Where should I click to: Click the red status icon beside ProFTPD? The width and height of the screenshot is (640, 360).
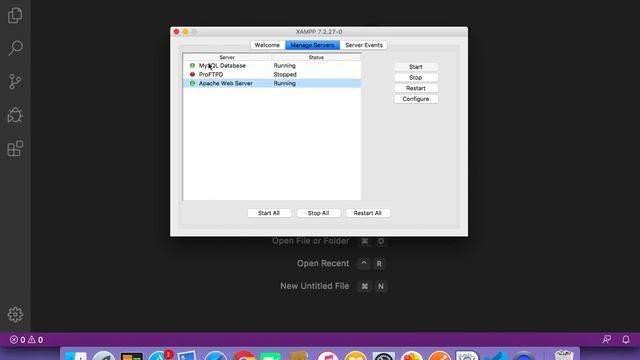pyautogui.click(x=192, y=74)
